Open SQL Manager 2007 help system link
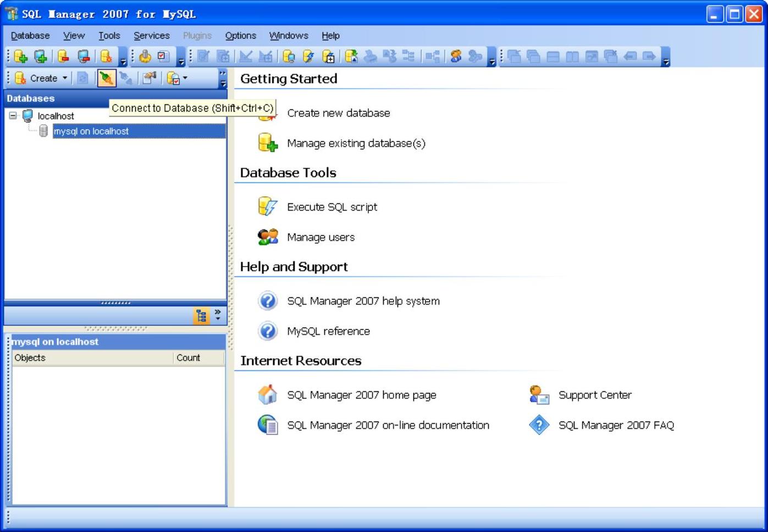Viewport: 768px width, 532px height. click(x=363, y=301)
